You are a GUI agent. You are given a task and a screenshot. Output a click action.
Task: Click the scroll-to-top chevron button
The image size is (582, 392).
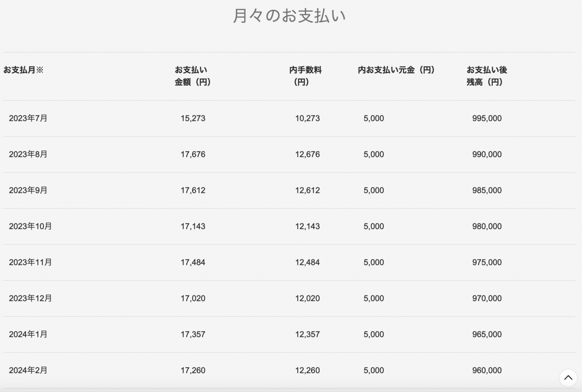(x=568, y=378)
